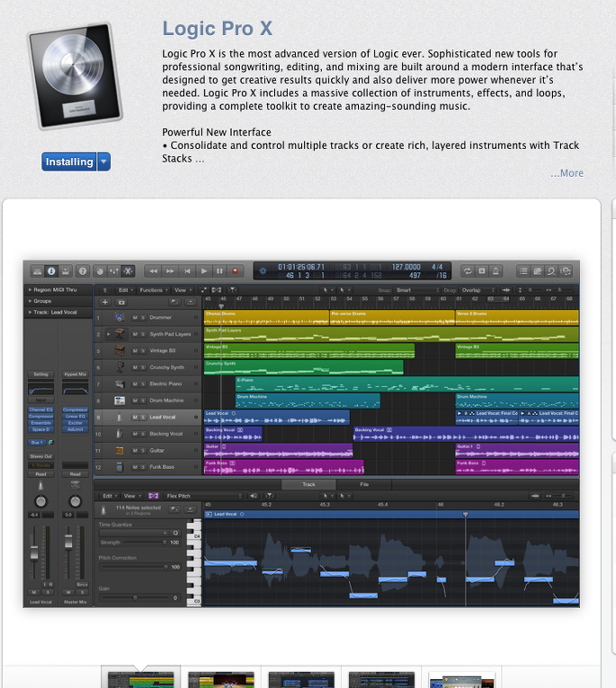Open the Logic Pro X title link
Screen dimensions: 616x688
click(217, 29)
